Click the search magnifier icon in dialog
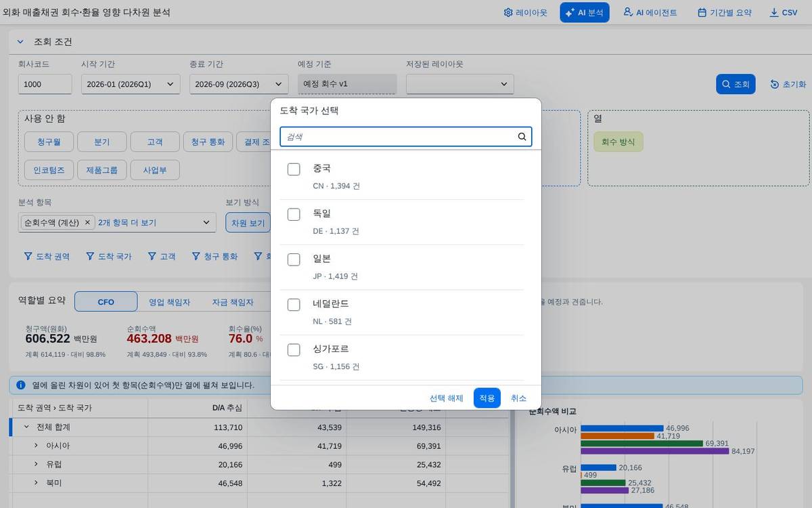 (522, 137)
